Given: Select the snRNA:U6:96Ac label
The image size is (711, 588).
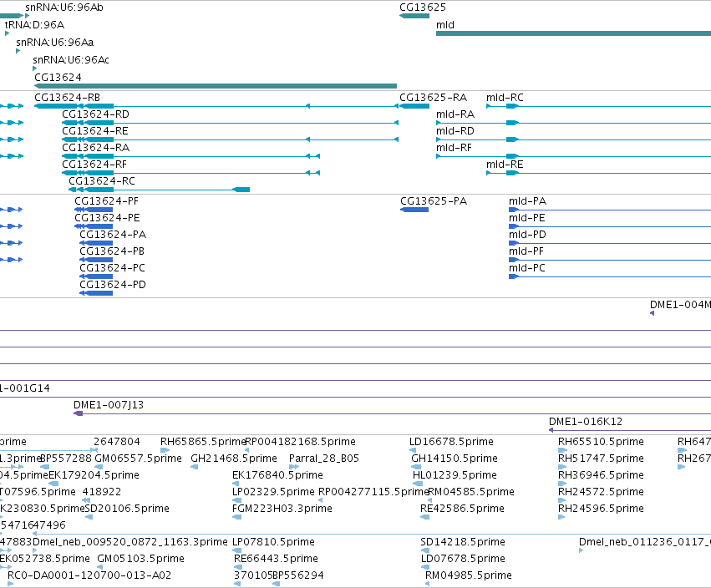Looking at the screenshot, I should pos(71,60).
